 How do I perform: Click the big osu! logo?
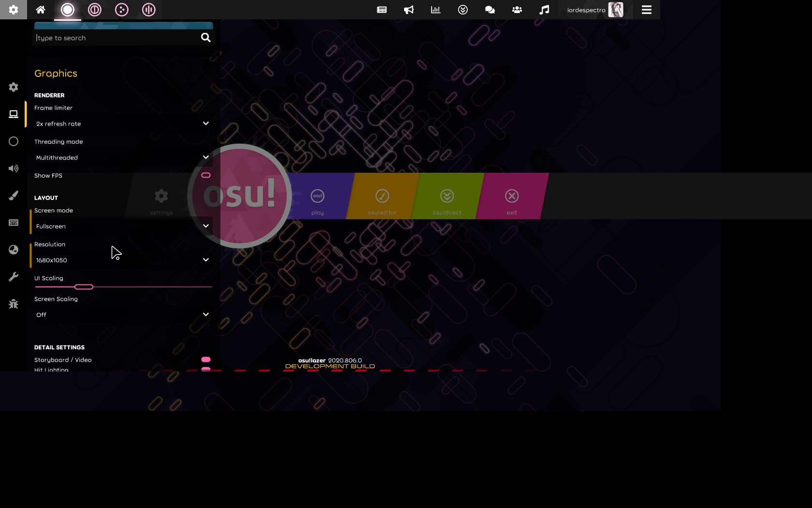pos(240,196)
